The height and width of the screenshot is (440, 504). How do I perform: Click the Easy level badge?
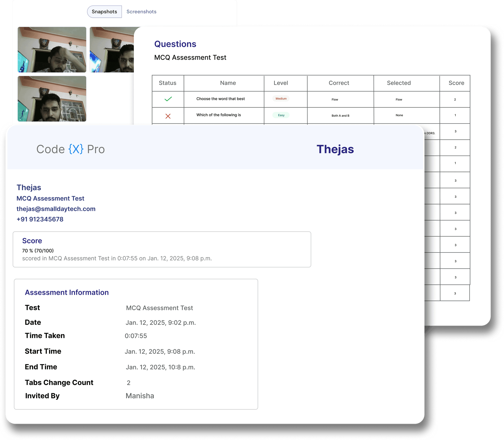point(281,115)
